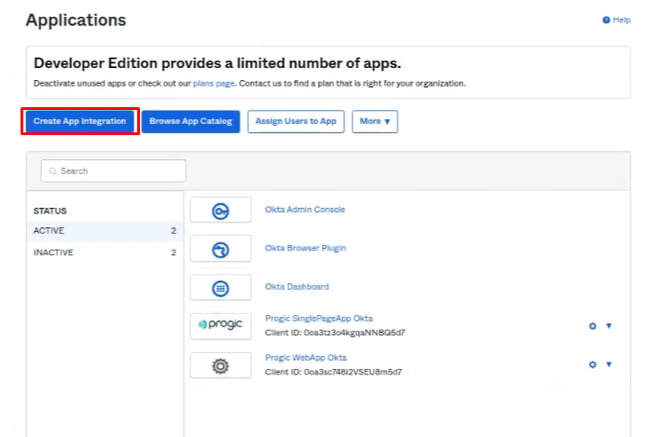Open settings gear for Progic SinglePageApp Okta
Screen dimensions: 670x437
coord(592,326)
